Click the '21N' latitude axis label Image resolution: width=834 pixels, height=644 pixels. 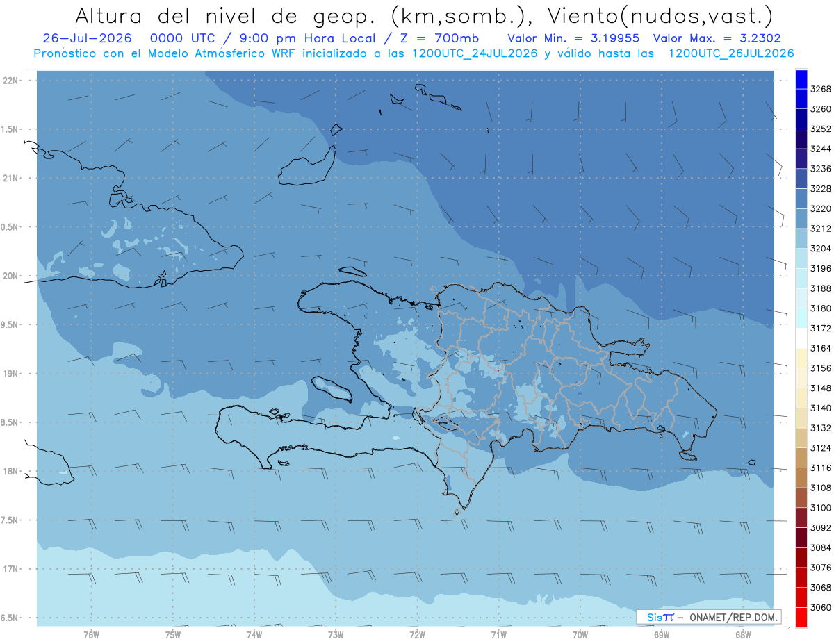10,178
